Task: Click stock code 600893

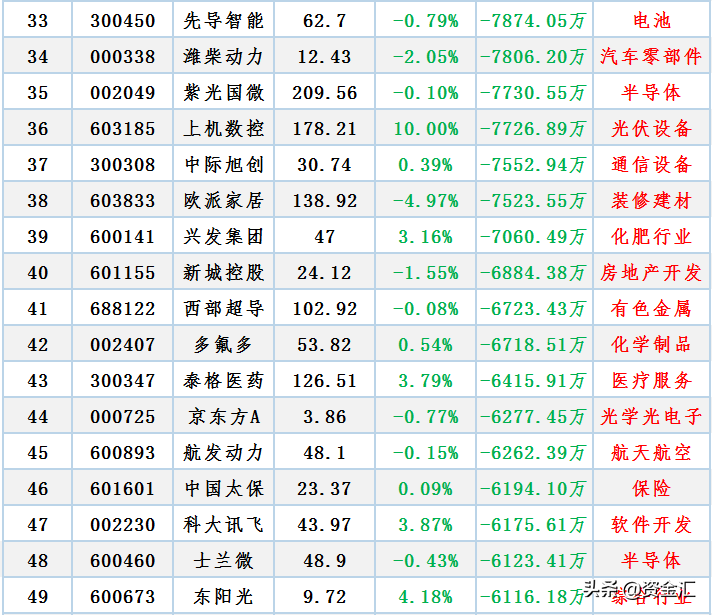Action: [x=123, y=453]
